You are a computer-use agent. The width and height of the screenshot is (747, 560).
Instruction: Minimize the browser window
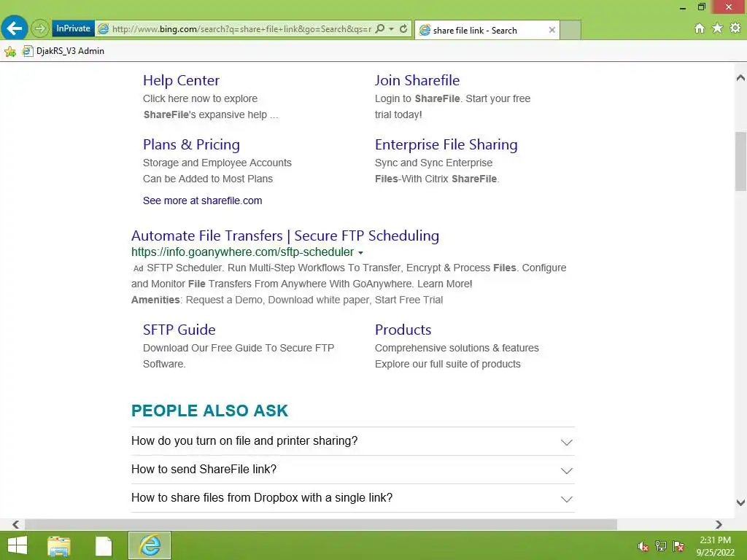click(x=683, y=7)
